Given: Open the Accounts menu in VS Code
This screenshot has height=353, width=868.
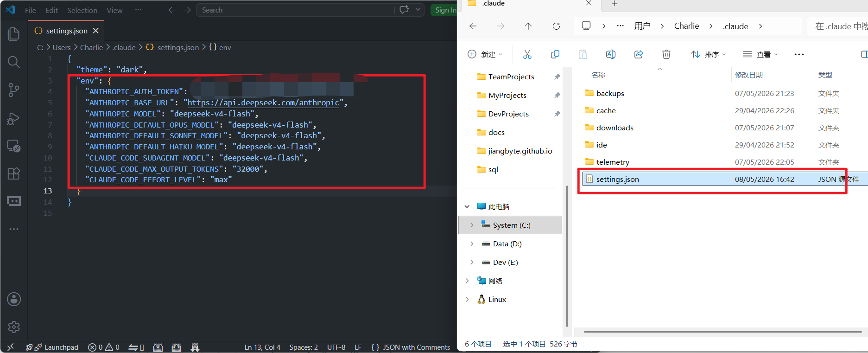Looking at the screenshot, I should (x=14, y=299).
